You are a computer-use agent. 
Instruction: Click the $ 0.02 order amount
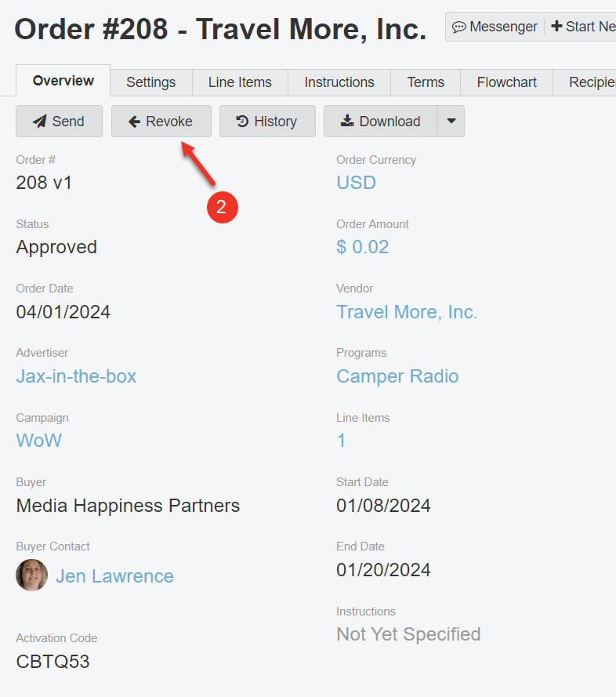point(362,247)
